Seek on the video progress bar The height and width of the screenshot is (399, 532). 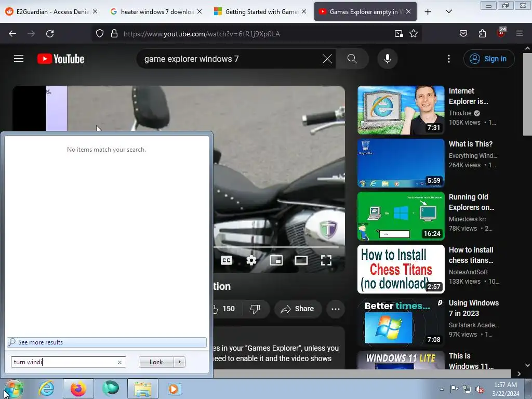coord(276,247)
